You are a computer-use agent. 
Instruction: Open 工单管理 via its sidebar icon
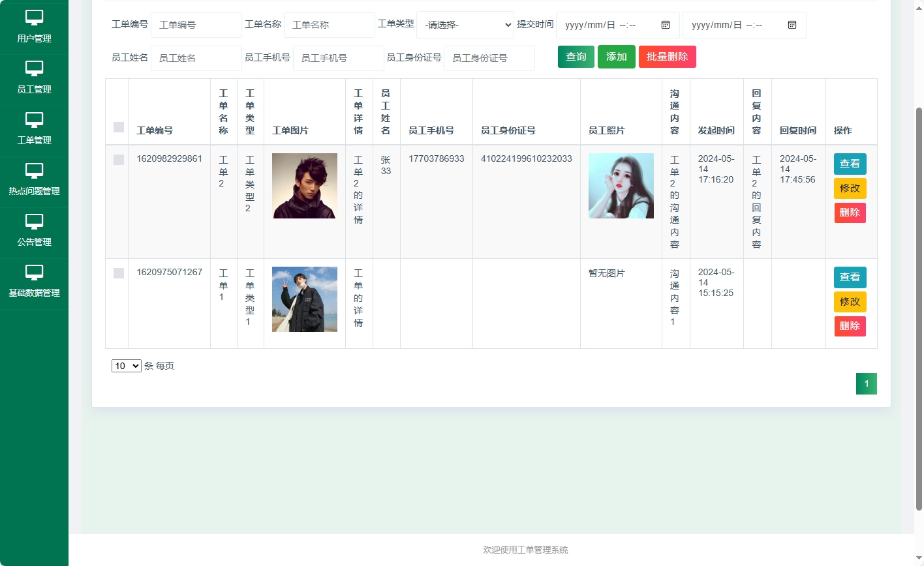click(34, 119)
